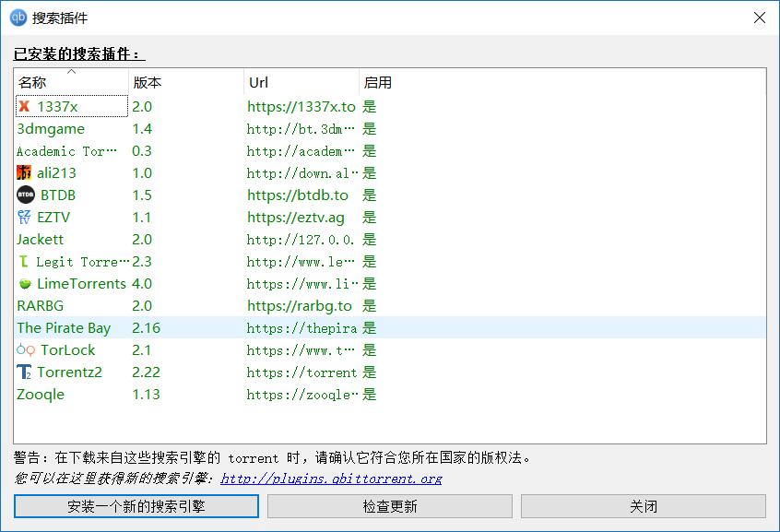Image resolution: width=780 pixels, height=532 pixels.
Task: Click the LimeTorrents name text
Action: pyautogui.click(x=81, y=284)
